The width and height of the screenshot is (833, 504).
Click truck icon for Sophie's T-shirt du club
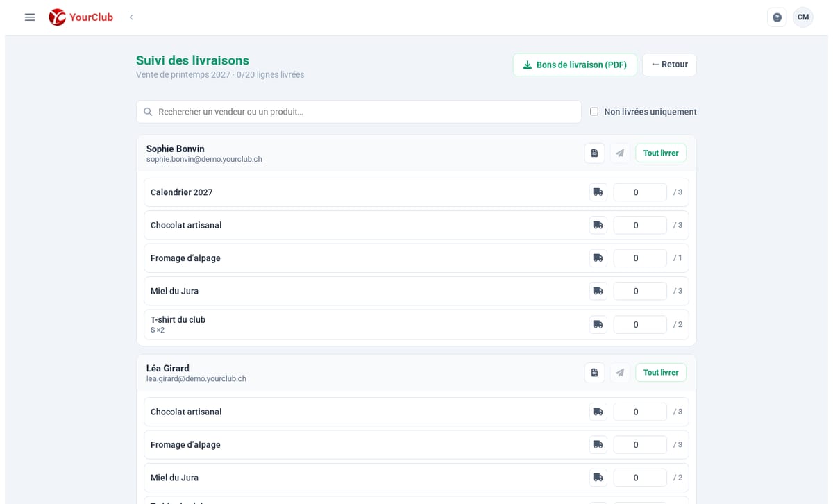click(x=598, y=324)
